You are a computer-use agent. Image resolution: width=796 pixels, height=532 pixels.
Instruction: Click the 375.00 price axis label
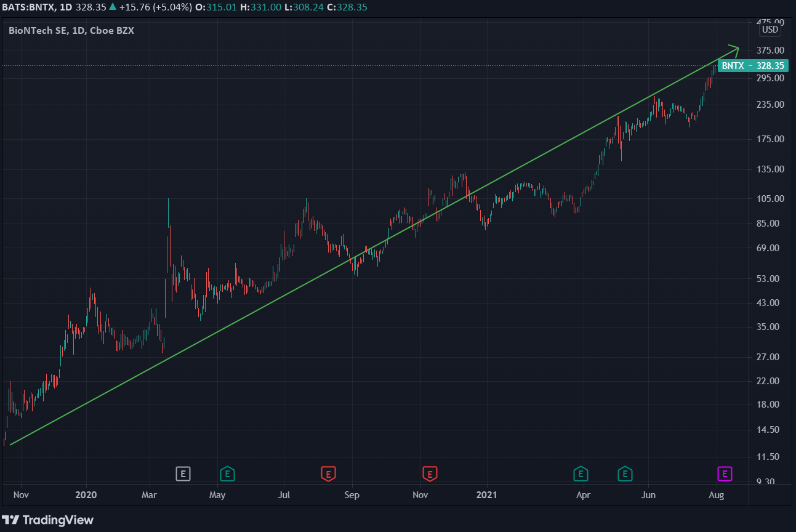click(771, 50)
